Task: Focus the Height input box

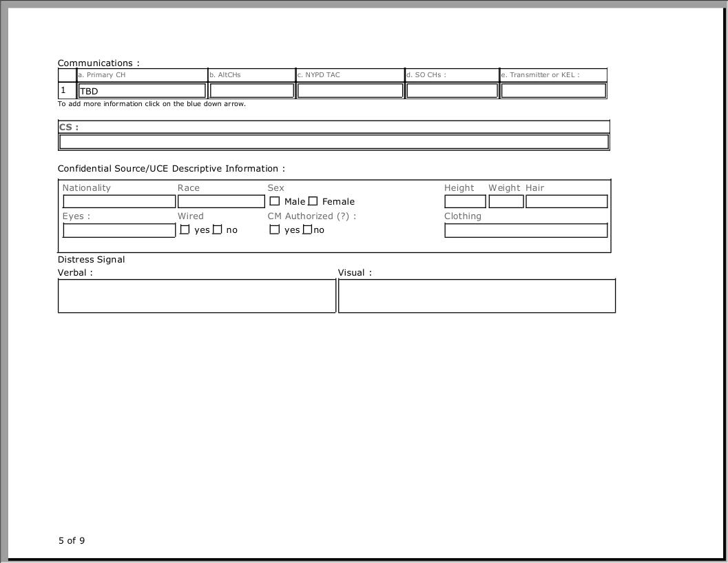Action: (465, 201)
